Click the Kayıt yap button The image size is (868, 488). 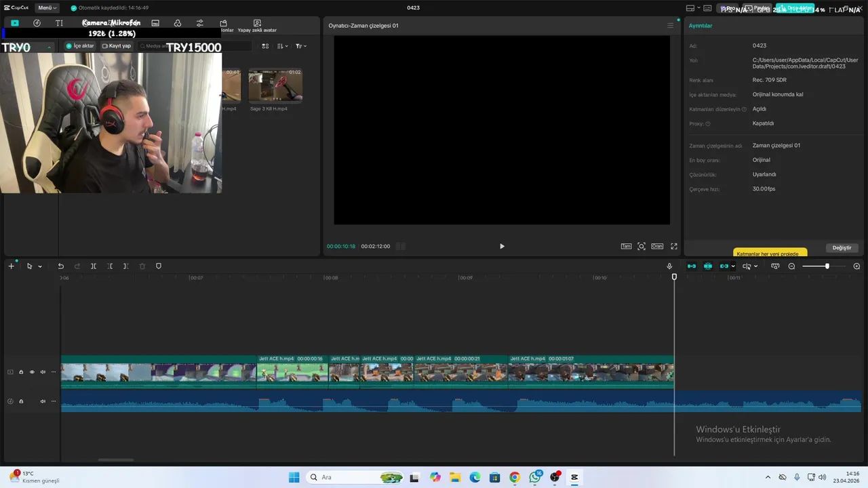(x=117, y=46)
